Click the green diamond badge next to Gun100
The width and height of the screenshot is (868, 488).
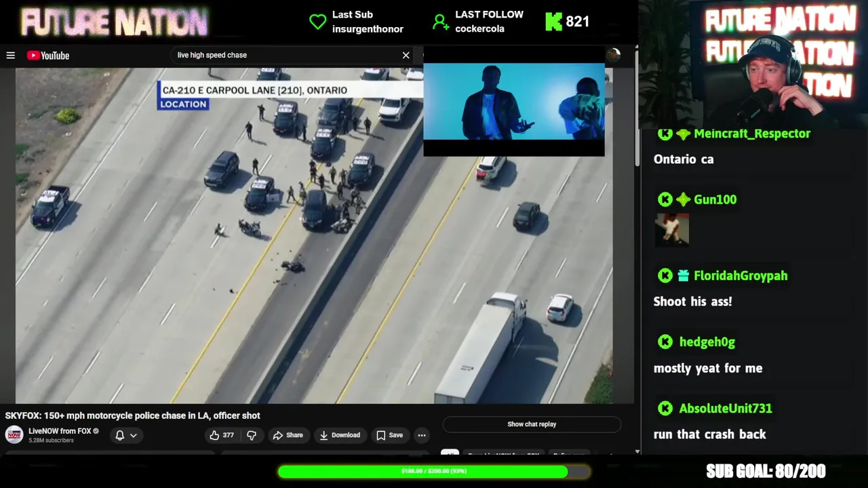pyautogui.click(x=683, y=199)
